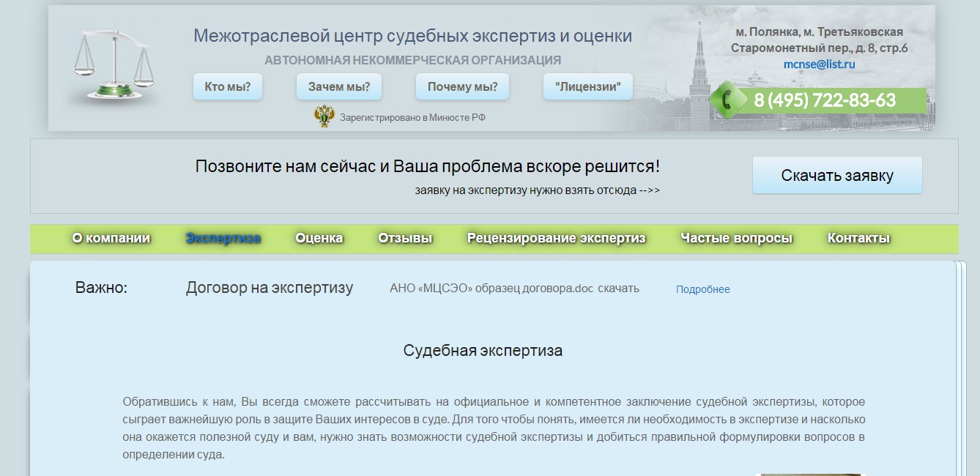The height and width of the screenshot is (476, 980).
Task: Go to the 'Отзывы' menu item
Action: [405, 238]
